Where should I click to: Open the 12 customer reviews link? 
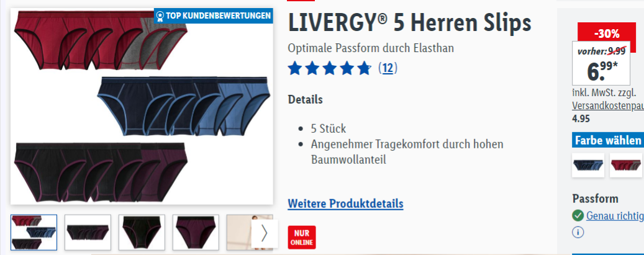(388, 68)
